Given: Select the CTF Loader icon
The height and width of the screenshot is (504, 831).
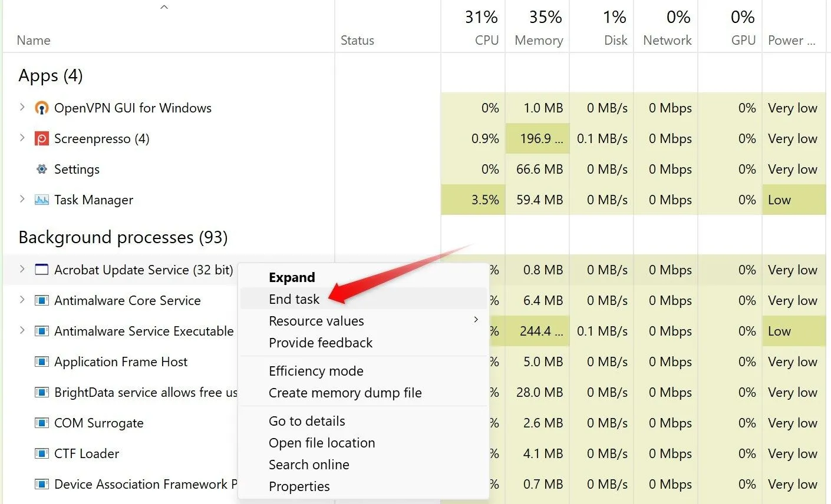Looking at the screenshot, I should pyautogui.click(x=41, y=453).
